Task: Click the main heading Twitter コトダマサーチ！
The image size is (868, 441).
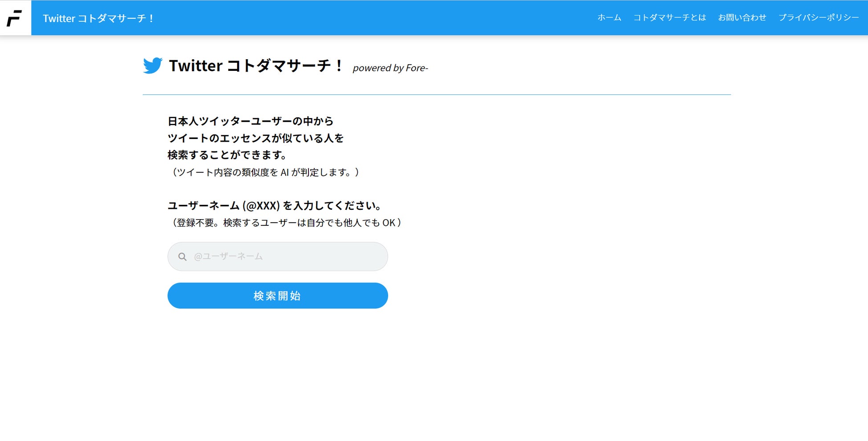Action: [256, 66]
